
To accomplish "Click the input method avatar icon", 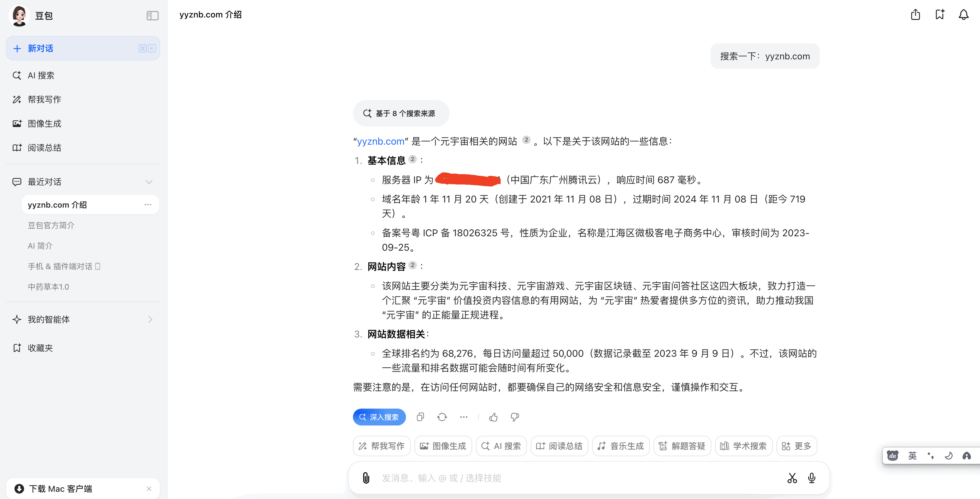I will tap(966, 456).
